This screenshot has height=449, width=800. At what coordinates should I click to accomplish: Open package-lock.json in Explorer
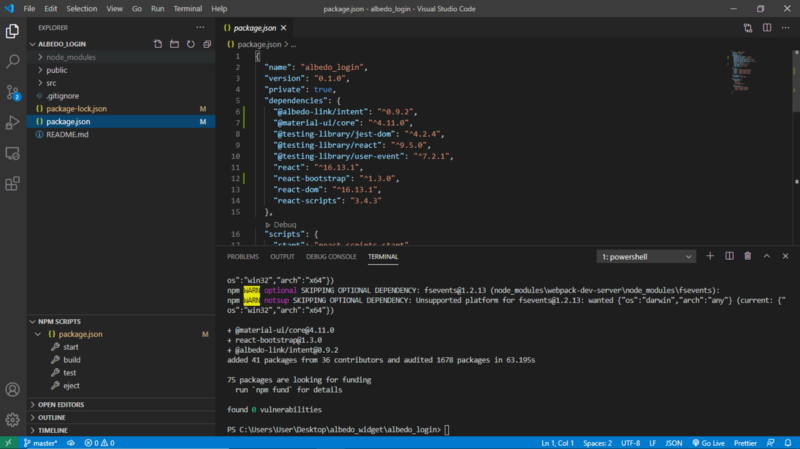pyautogui.click(x=121, y=109)
